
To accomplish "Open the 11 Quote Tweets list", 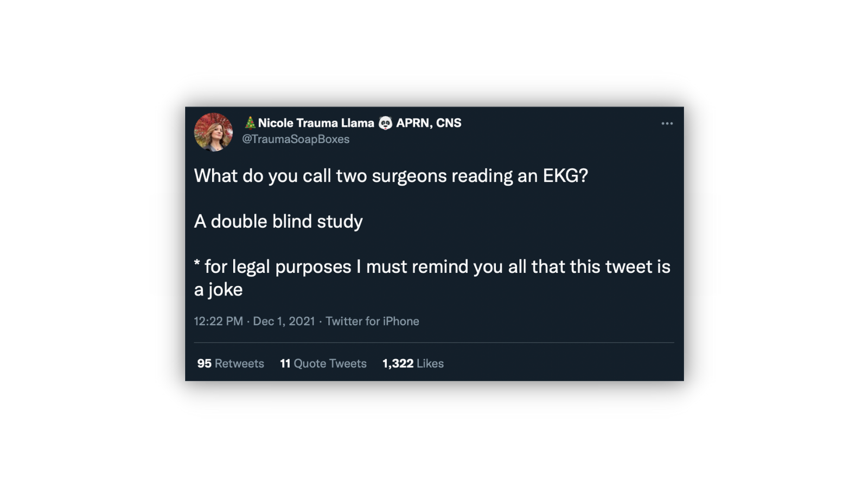I will tap(323, 363).
